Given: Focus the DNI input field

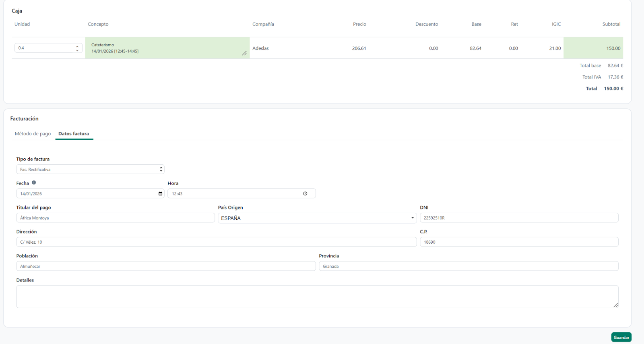Looking at the screenshot, I should pyautogui.click(x=519, y=218).
